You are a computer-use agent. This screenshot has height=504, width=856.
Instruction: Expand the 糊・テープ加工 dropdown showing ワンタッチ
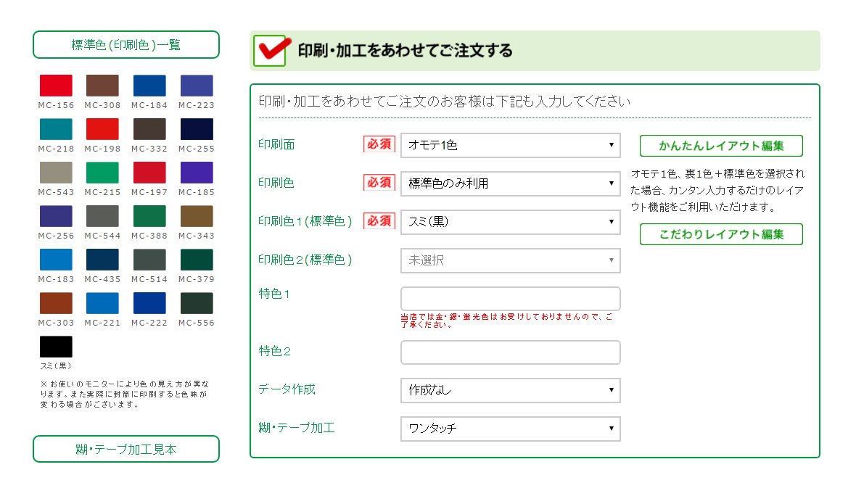pos(511,429)
